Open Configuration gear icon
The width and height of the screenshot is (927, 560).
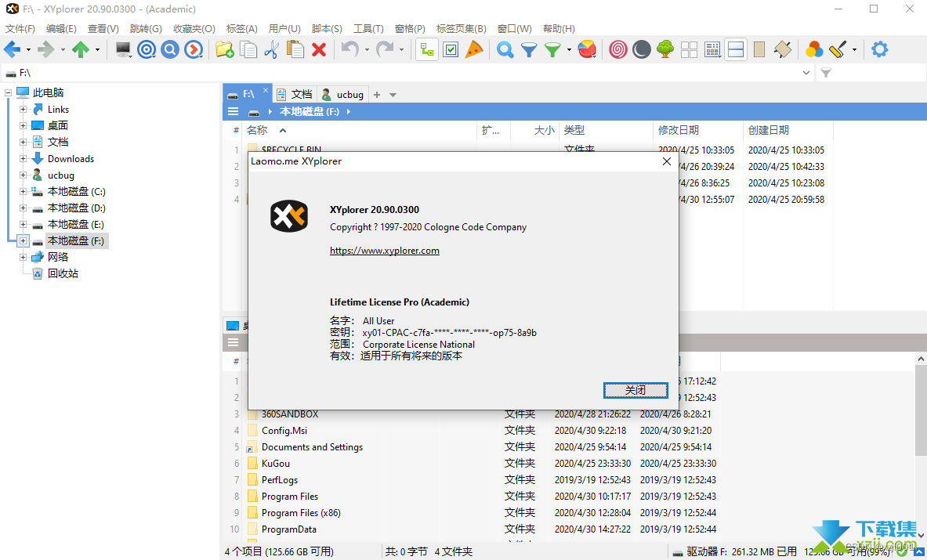pyautogui.click(x=880, y=49)
